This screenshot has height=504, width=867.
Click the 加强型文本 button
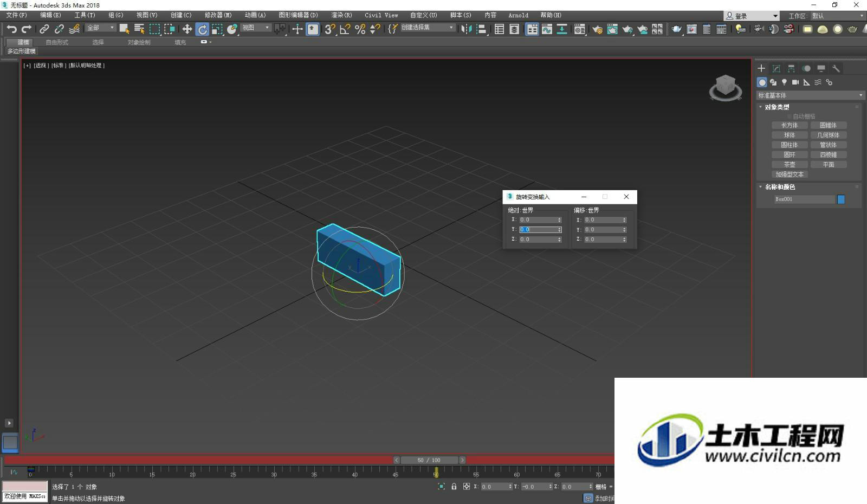(790, 174)
